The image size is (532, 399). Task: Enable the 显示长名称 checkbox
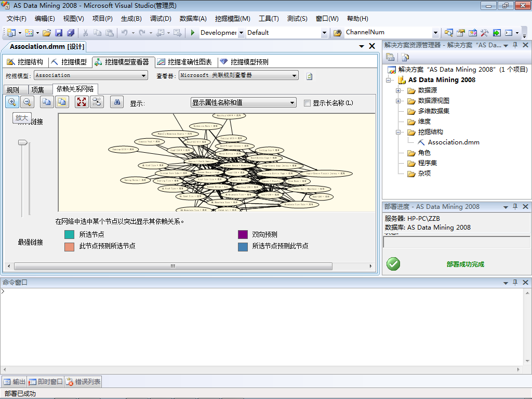tap(308, 103)
